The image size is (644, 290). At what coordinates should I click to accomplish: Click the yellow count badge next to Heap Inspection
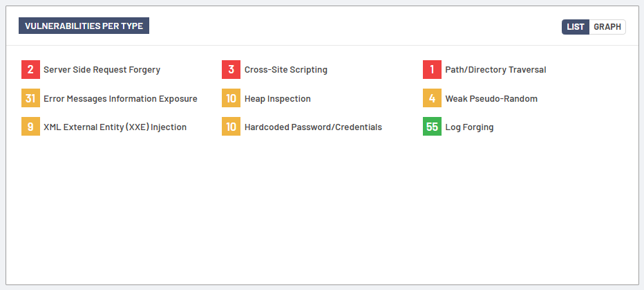pos(231,98)
